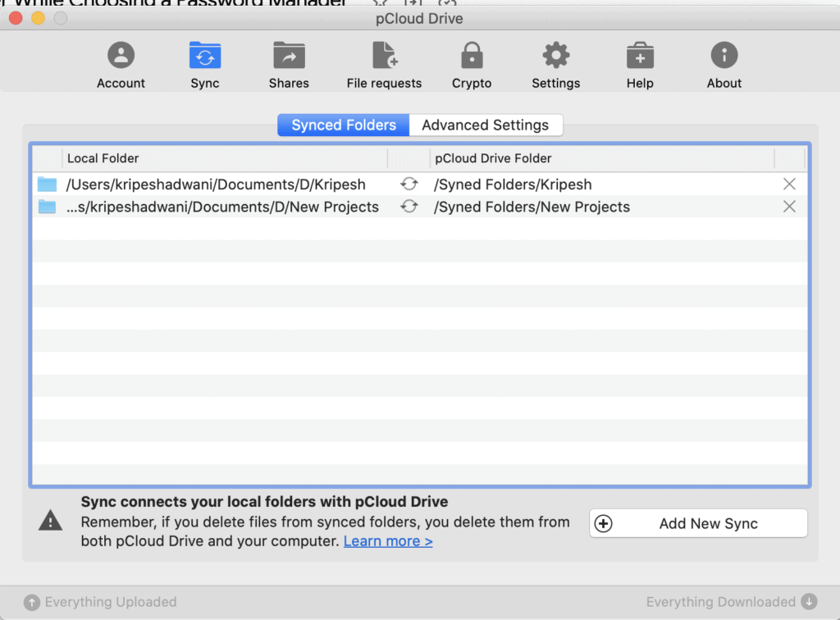Click the sync arrows icon for New Projects row
840x620 pixels.
[409, 207]
